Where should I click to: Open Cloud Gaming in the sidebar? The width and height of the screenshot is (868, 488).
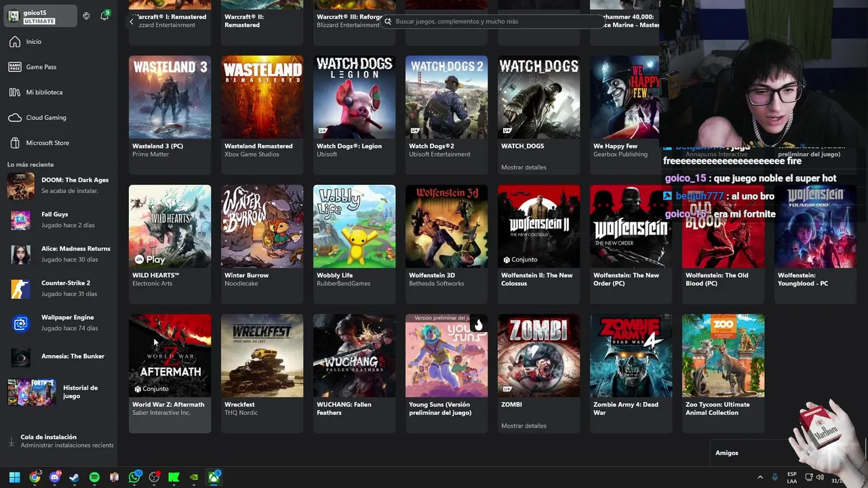[x=59, y=118]
